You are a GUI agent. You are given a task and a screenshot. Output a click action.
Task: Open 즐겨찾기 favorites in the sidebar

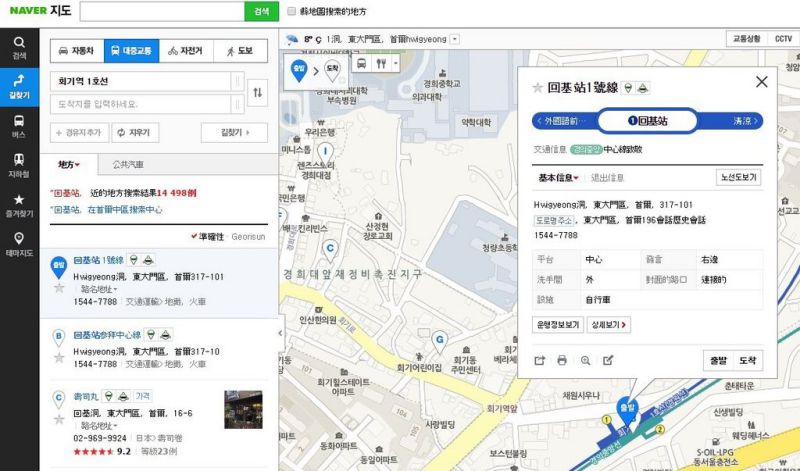[19, 205]
